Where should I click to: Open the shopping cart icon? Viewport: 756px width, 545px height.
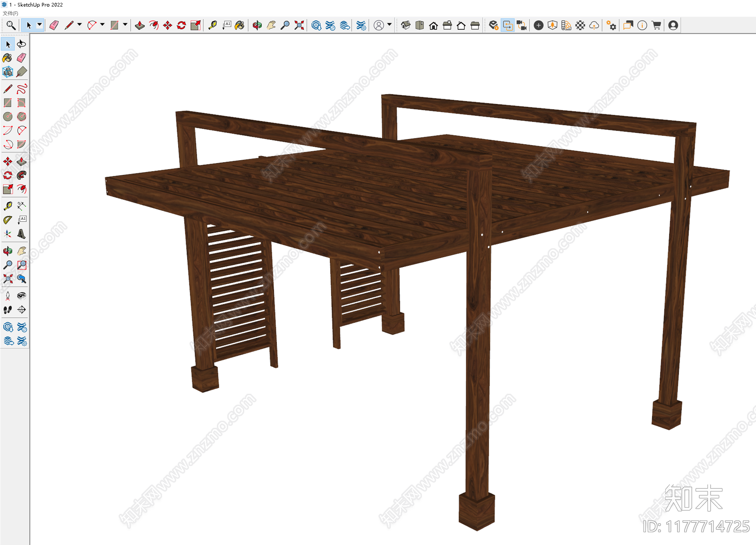coord(656,25)
